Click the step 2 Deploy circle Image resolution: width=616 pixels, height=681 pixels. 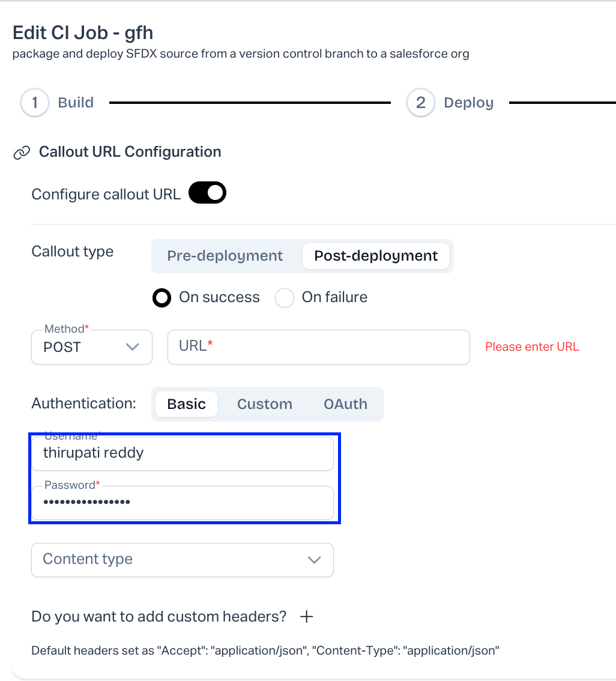click(x=420, y=103)
